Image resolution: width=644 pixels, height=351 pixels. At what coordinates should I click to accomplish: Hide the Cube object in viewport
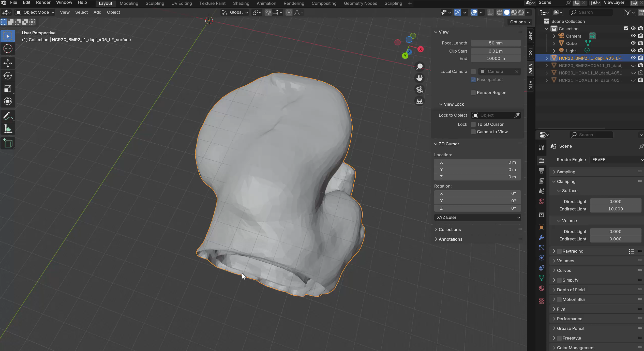point(633,43)
